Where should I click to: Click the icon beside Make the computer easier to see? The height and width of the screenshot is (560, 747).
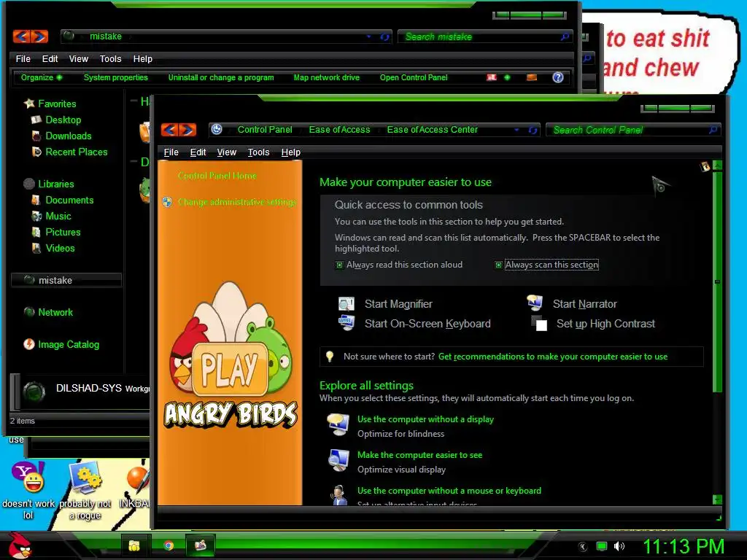click(x=338, y=461)
